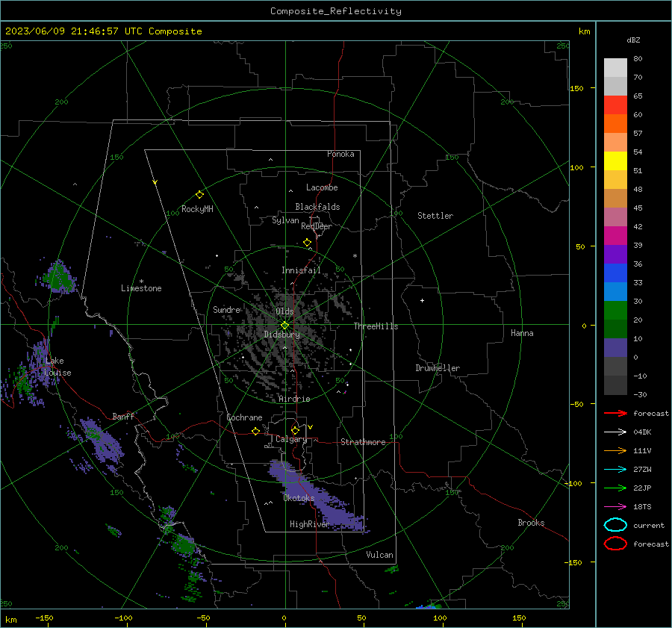The height and width of the screenshot is (628, 672).
Task: Click the Stettler town label
Action: click(x=435, y=216)
